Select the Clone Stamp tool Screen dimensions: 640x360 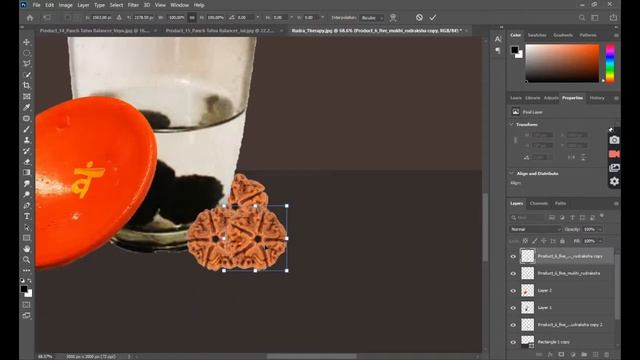coord(27,140)
